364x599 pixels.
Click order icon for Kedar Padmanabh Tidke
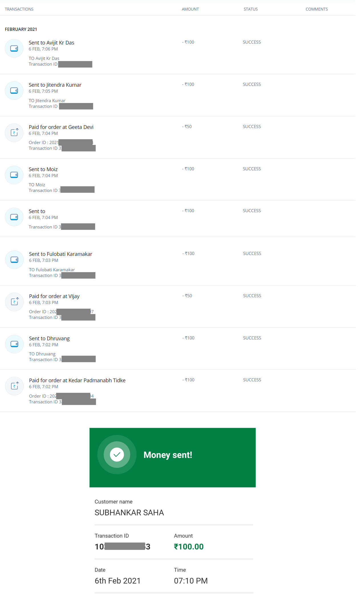click(x=15, y=386)
